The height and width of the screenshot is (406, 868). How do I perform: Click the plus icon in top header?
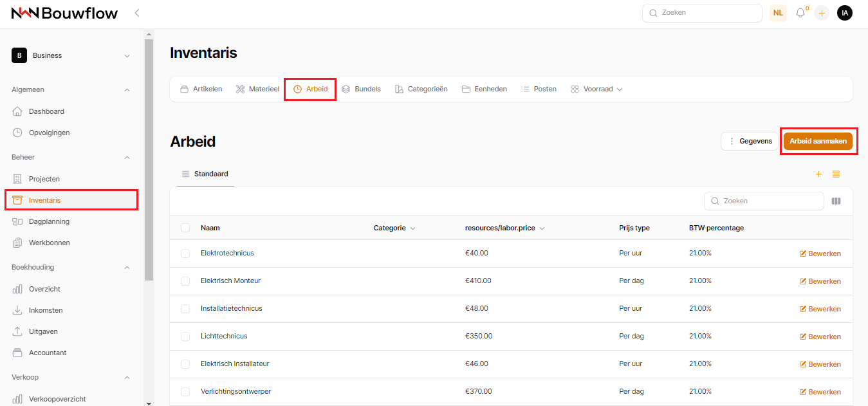click(x=822, y=13)
